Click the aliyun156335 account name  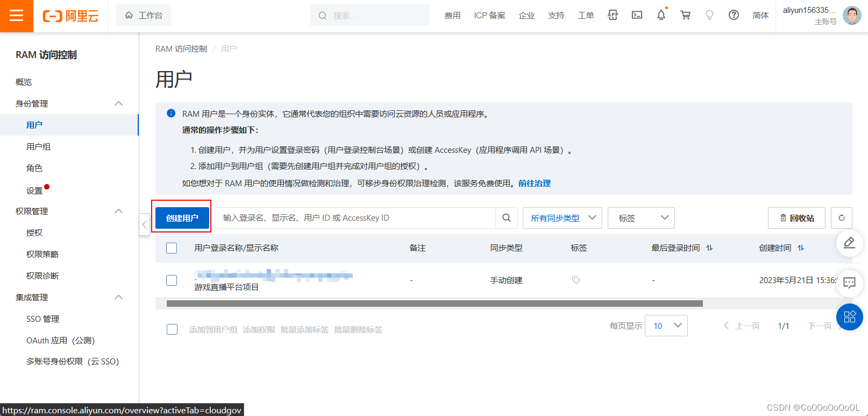coord(809,10)
